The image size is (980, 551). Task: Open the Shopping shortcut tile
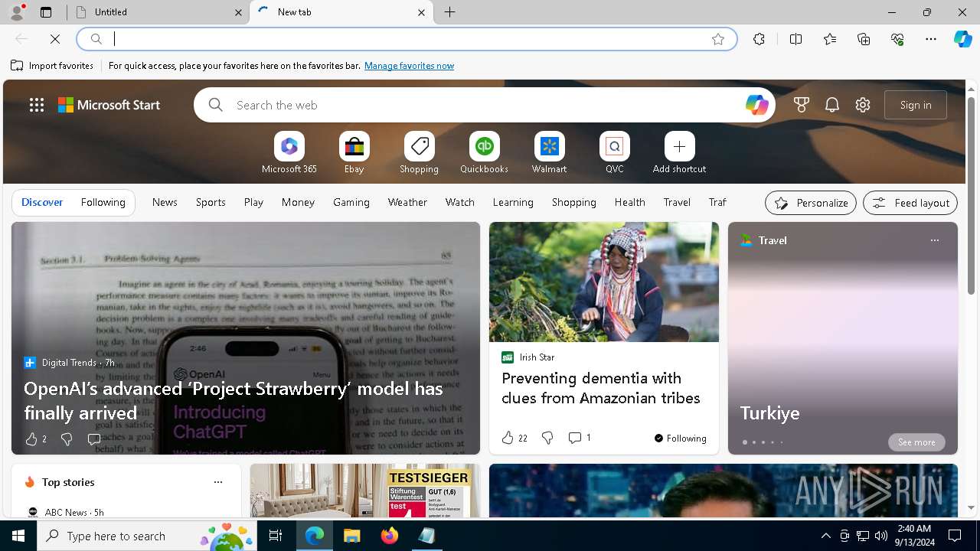coord(419,153)
